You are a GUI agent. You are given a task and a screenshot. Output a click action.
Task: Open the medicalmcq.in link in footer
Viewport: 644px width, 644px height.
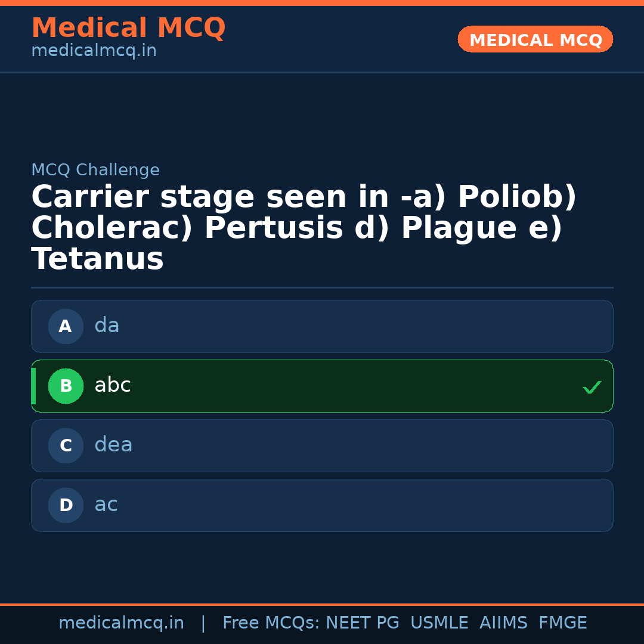coord(121,623)
